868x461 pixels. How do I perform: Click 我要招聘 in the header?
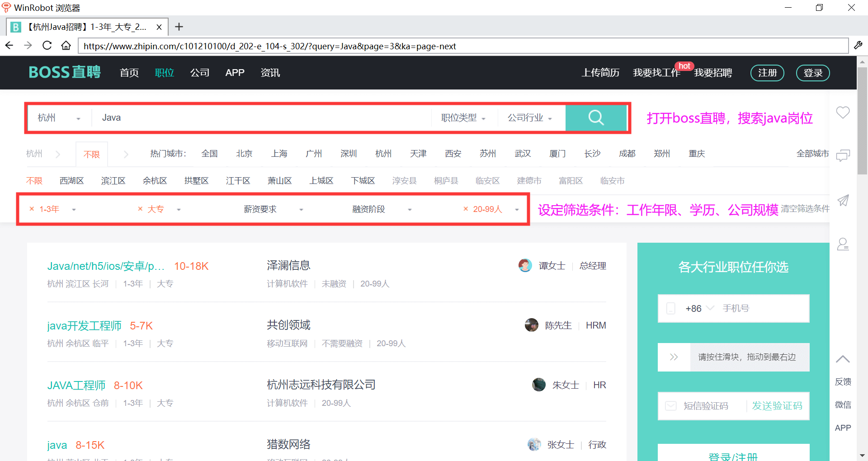click(713, 73)
